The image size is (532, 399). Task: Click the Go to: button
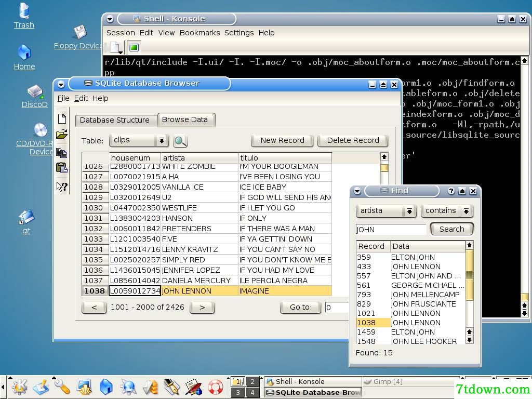click(301, 308)
